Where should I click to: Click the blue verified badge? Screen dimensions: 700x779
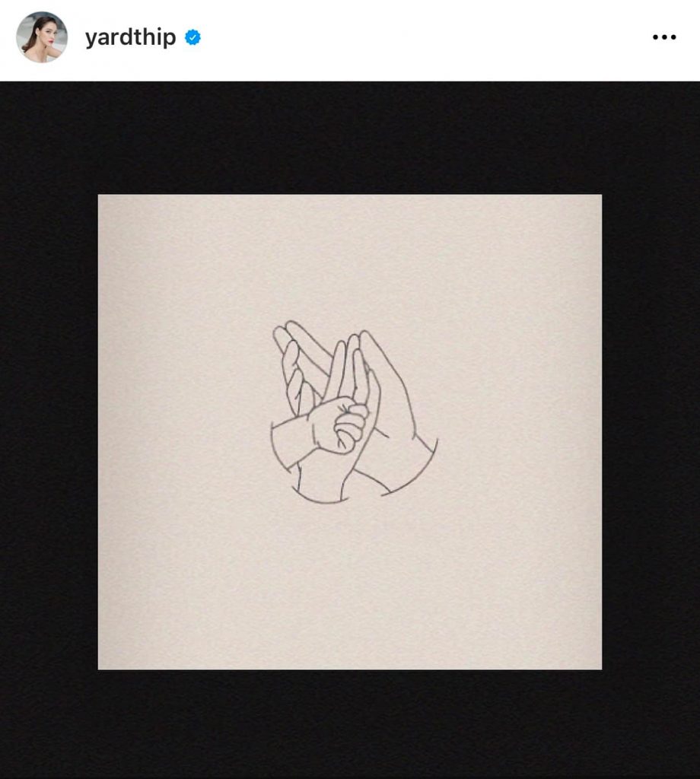tap(192, 37)
